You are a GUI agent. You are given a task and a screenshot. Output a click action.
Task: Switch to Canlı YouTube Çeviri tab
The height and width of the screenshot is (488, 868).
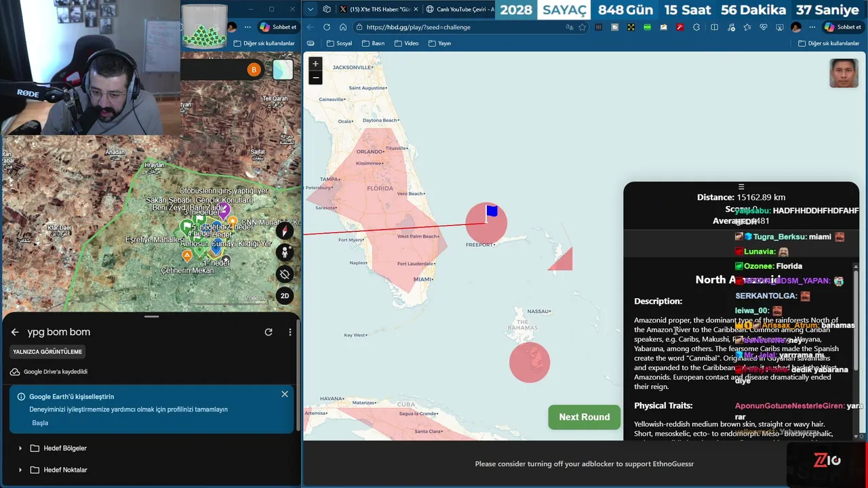tap(460, 9)
